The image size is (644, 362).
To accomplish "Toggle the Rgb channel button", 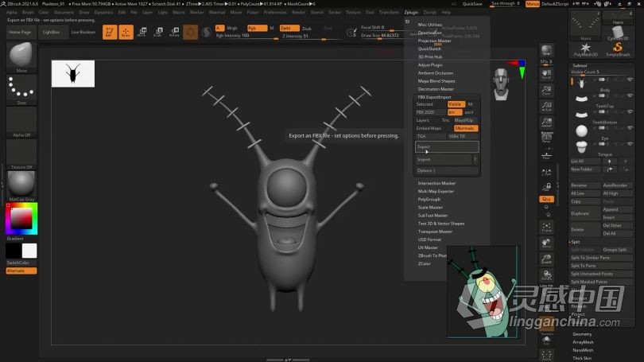I will 257,28.
